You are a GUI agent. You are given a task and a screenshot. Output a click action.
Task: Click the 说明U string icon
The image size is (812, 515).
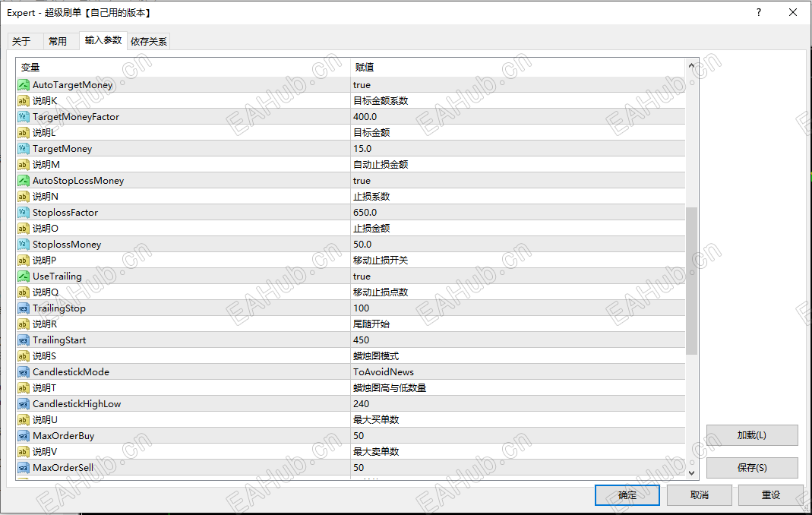[x=24, y=420]
